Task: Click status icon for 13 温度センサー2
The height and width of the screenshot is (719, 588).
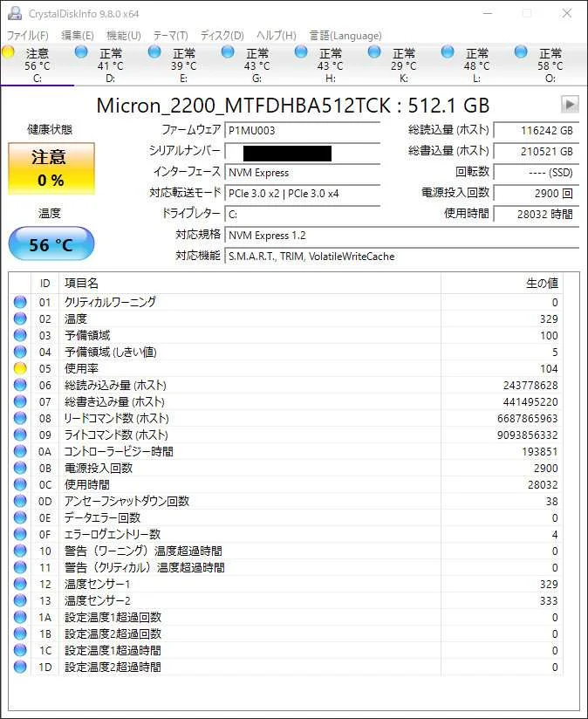Action: coord(20,600)
